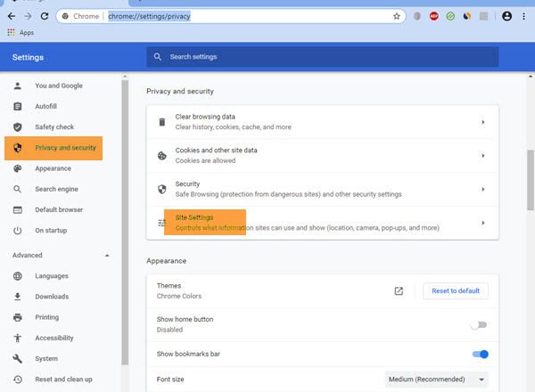The width and height of the screenshot is (535, 392).
Task: Click the browser reload icon
Action: (x=45, y=16)
